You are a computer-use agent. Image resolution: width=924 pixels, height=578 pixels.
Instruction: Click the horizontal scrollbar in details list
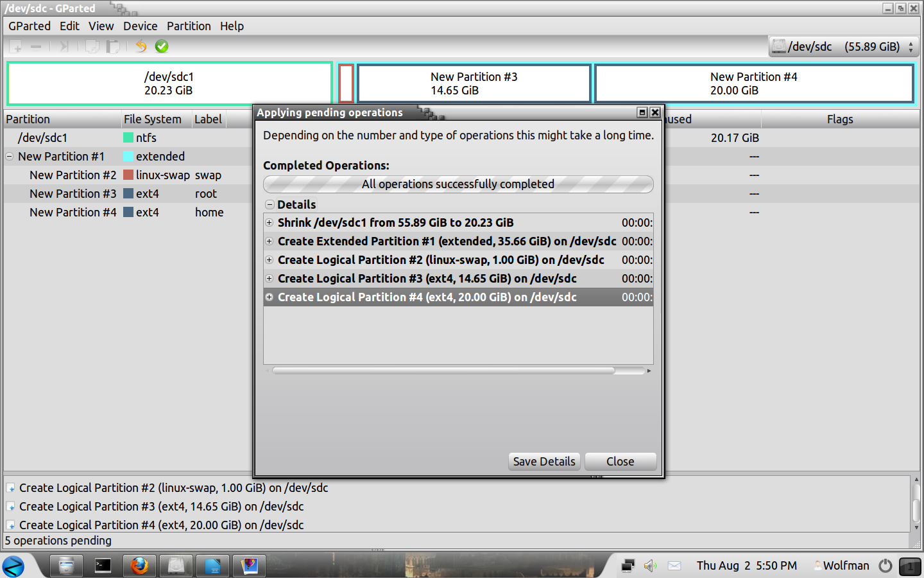443,371
